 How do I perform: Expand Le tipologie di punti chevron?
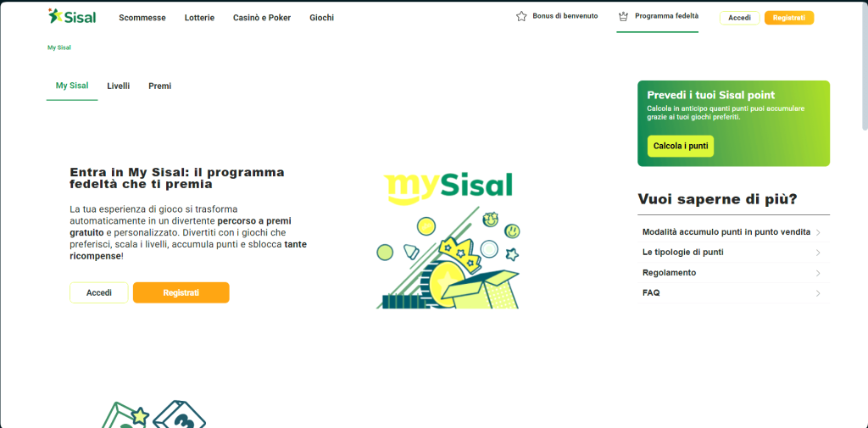[x=817, y=253]
